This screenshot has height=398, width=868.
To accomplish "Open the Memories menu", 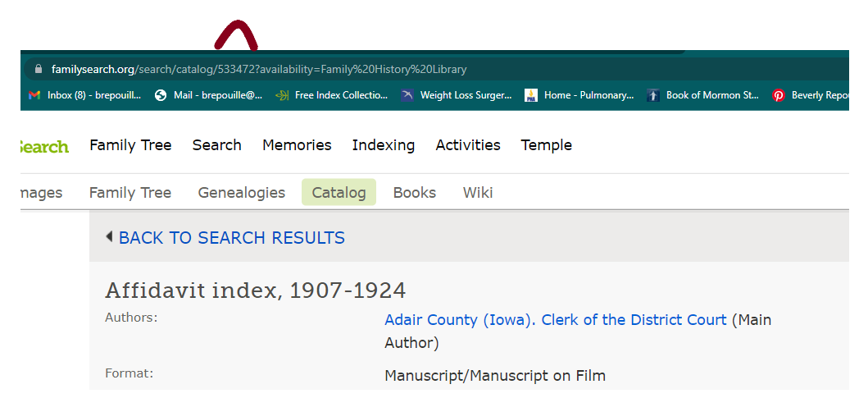I will 297,145.
